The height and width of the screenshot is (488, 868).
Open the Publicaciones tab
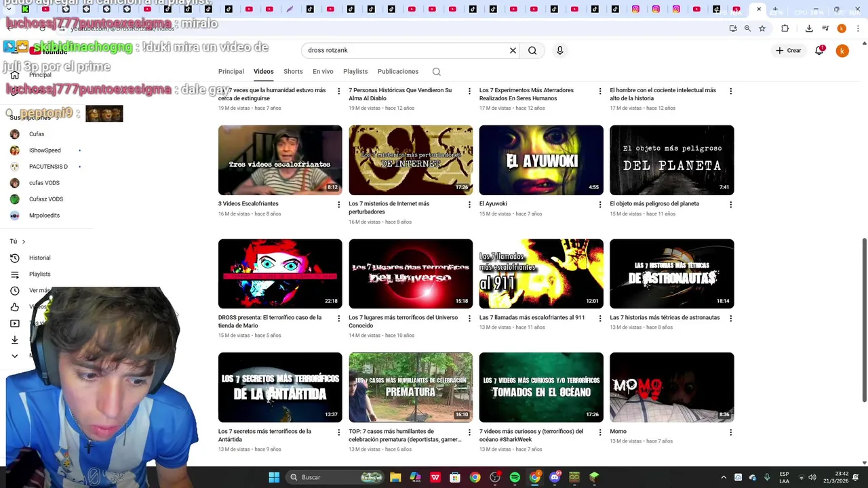[x=398, y=71]
